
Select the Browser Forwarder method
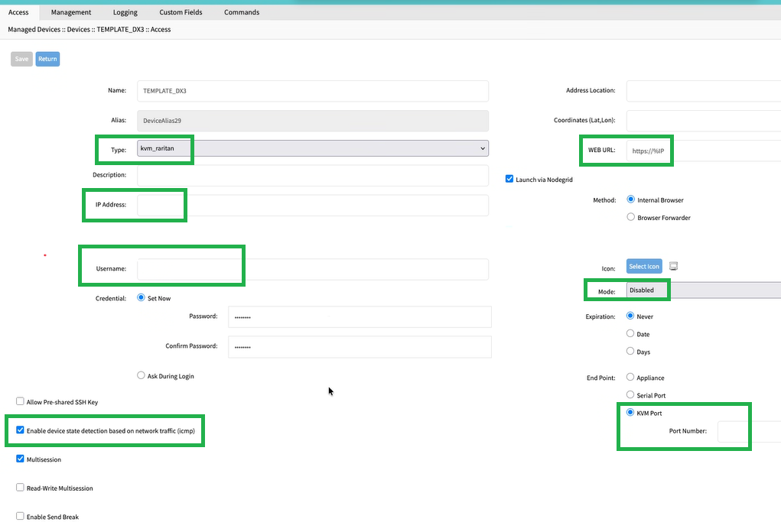pyautogui.click(x=630, y=217)
